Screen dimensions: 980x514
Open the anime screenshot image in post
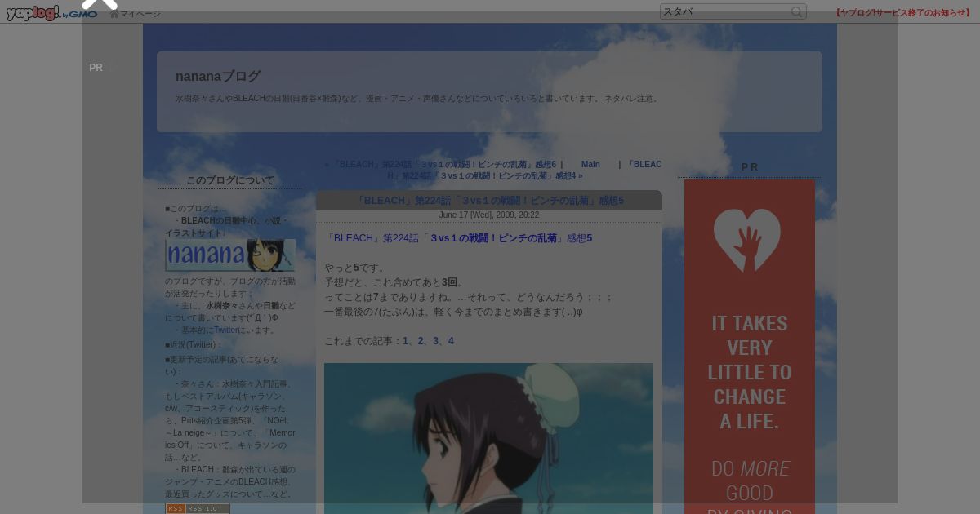[488, 438]
